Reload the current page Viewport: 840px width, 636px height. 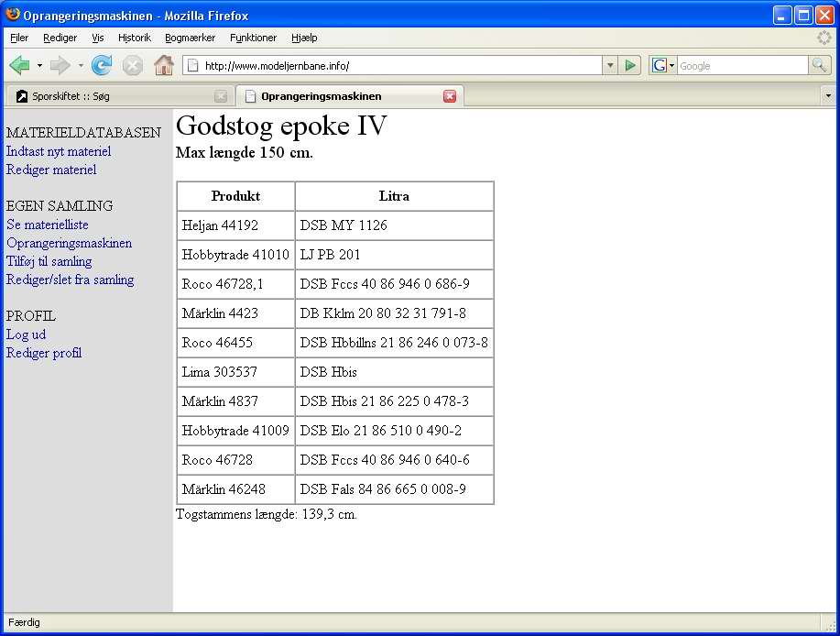tap(102, 65)
